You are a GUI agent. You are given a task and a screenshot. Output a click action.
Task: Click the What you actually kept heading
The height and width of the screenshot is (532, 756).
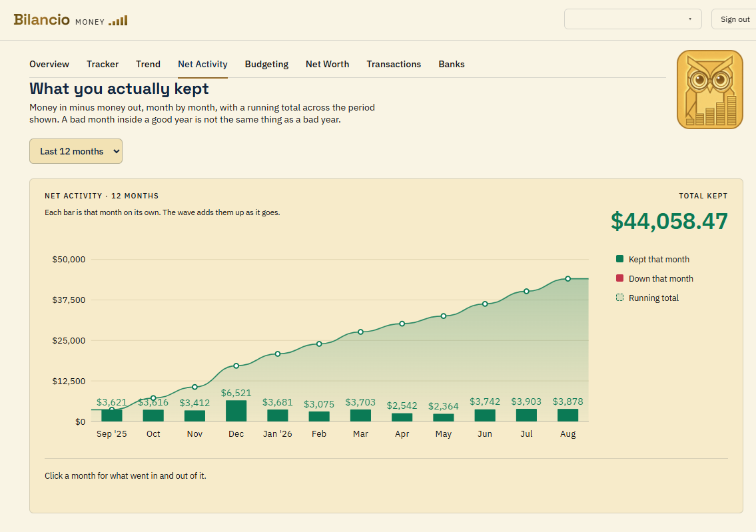point(119,89)
